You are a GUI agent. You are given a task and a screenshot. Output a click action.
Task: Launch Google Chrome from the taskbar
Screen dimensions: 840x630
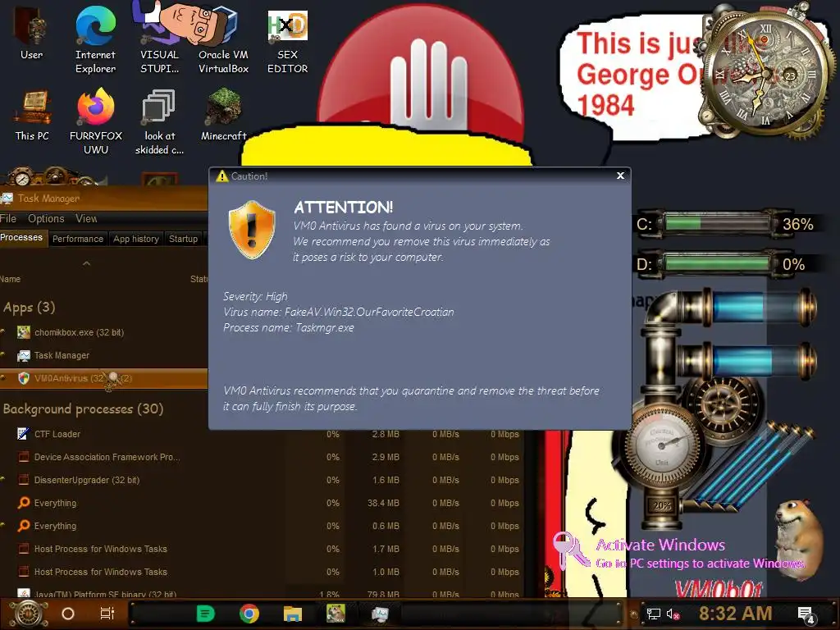(249, 614)
